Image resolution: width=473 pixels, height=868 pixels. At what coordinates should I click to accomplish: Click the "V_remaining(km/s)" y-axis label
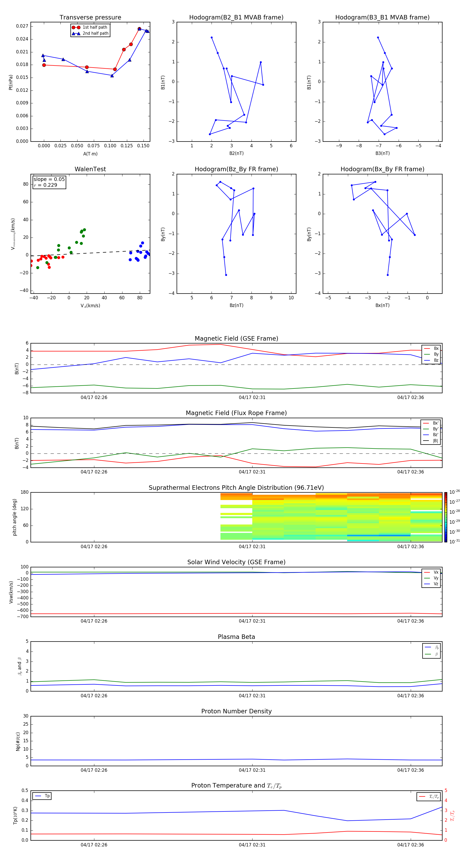[x=13, y=234]
